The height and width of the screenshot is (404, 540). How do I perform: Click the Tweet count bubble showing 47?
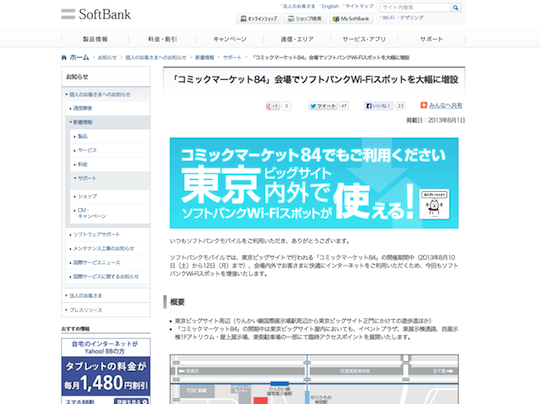point(344,106)
